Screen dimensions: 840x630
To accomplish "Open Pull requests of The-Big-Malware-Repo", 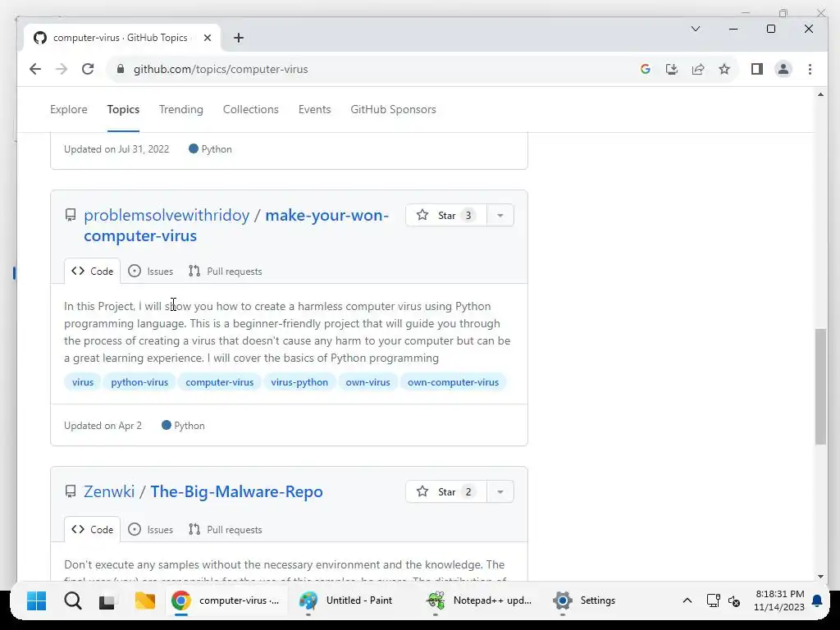I will pos(225,529).
